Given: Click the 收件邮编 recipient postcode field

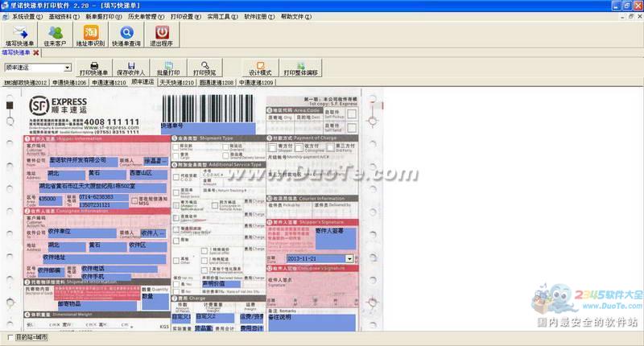Looking at the screenshot, I should click(51, 272).
